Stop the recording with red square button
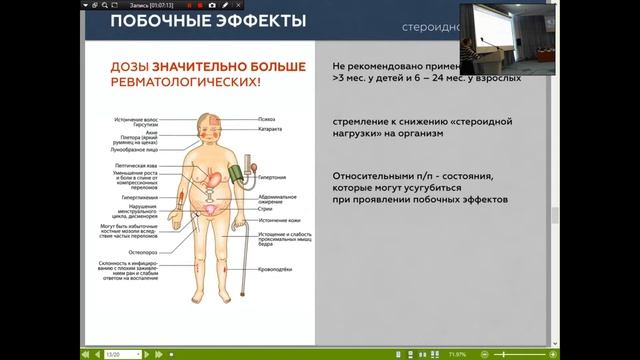Viewport: 640px width, 360px height. (x=200, y=5)
